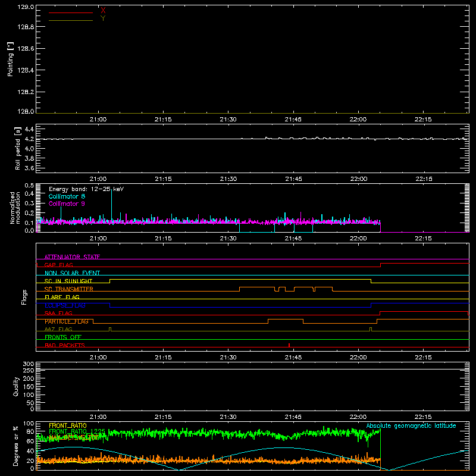Click the Absolute geomagnetic latitude label
476x476 pixels.
pyautogui.click(x=411, y=426)
